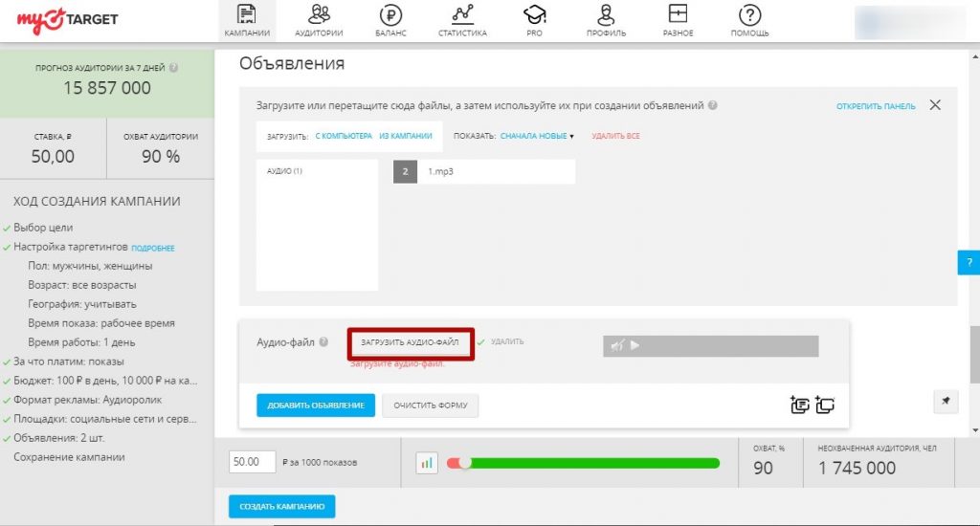Viewport: 980px width, 526px height.
Task: Open Разное section icon
Action: [x=678, y=14]
